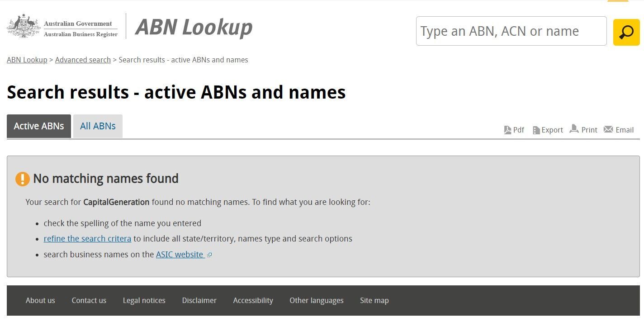The width and height of the screenshot is (644, 322).
Task: Click the search results breadcrumb text
Action: pos(184,60)
